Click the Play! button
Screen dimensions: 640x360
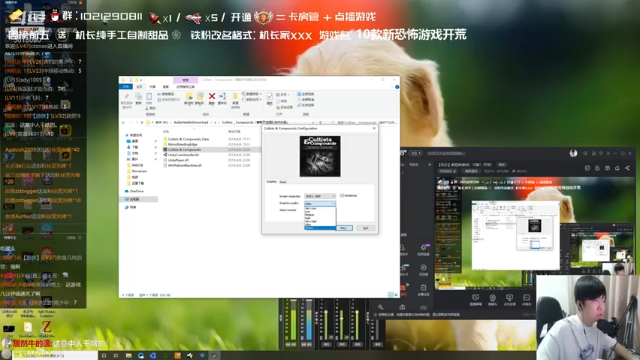point(344,228)
